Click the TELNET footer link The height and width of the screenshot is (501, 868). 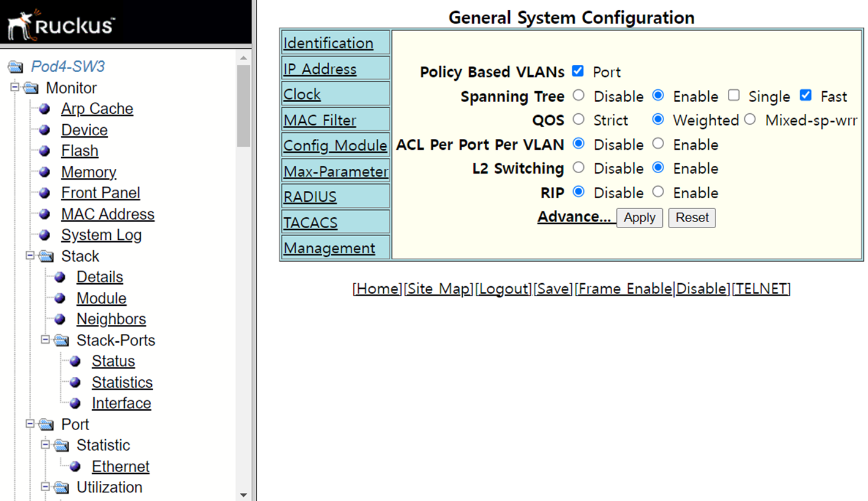click(761, 289)
